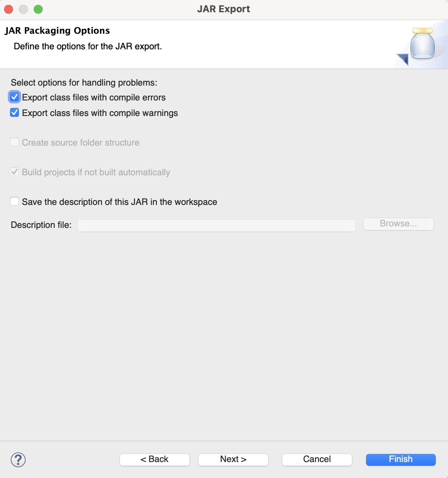Disable Export class files with compile errors
Viewport: 448px width, 478px height.
(x=14, y=97)
